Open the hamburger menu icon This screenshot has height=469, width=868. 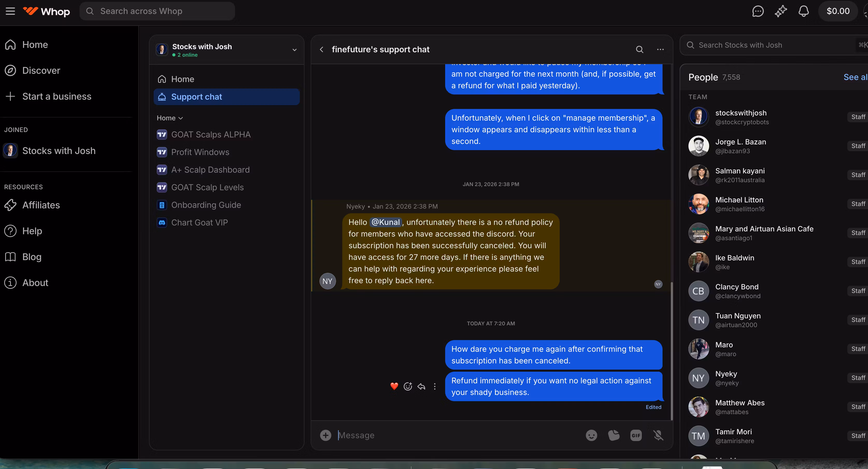[10, 11]
